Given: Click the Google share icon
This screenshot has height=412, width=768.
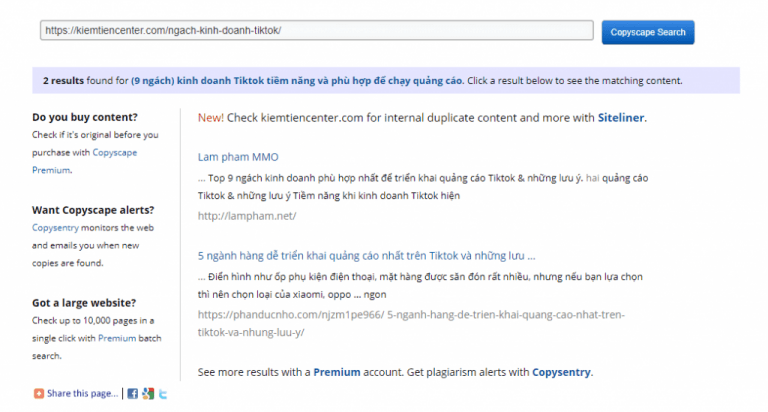Looking at the screenshot, I should [x=147, y=393].
